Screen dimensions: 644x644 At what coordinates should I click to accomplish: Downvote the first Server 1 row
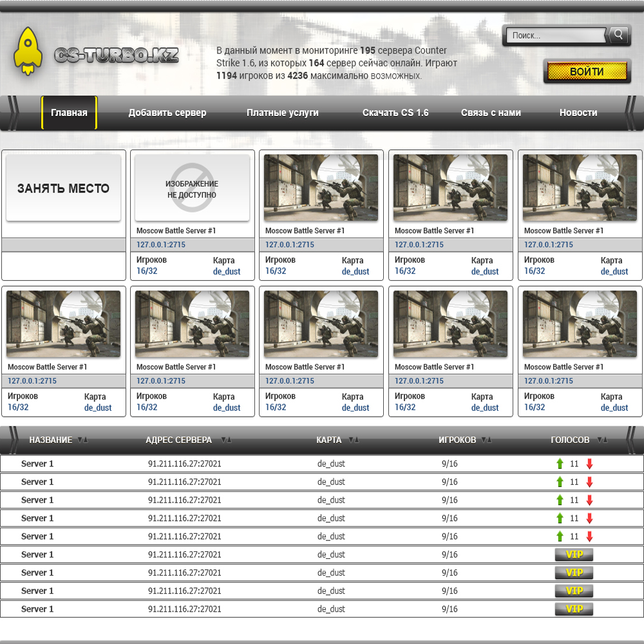pos(589,464)
